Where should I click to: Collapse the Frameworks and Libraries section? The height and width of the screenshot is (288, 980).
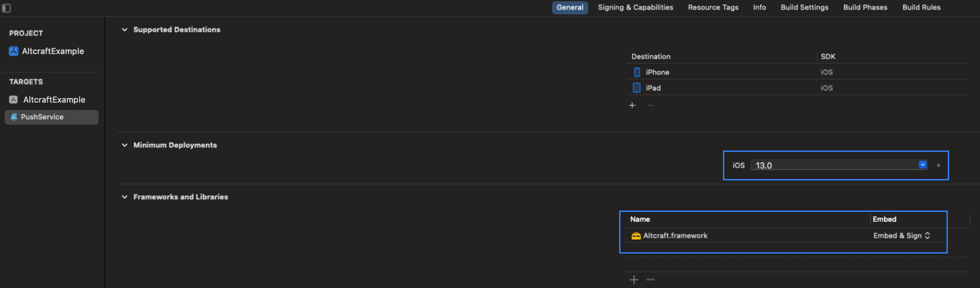(x=125, y=197)
